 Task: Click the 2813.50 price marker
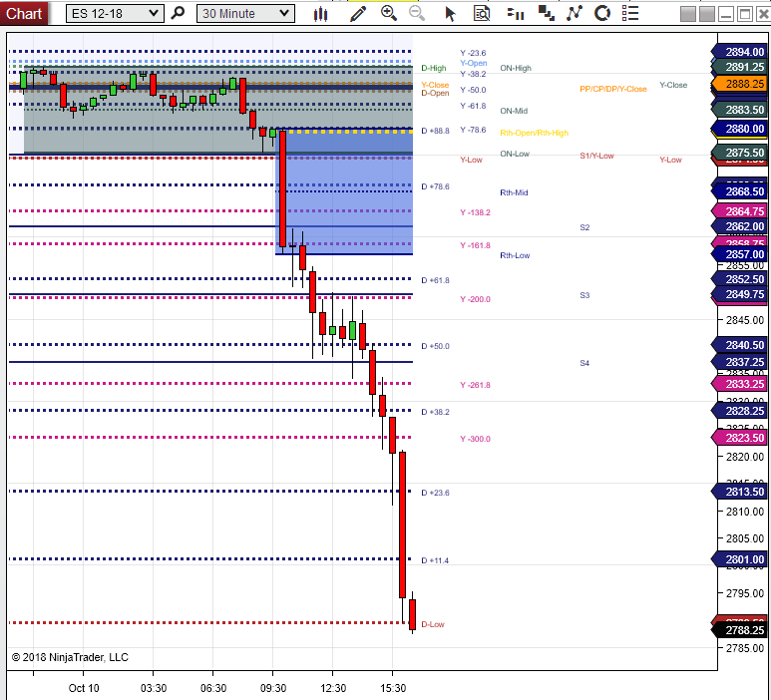coord(739,492)
